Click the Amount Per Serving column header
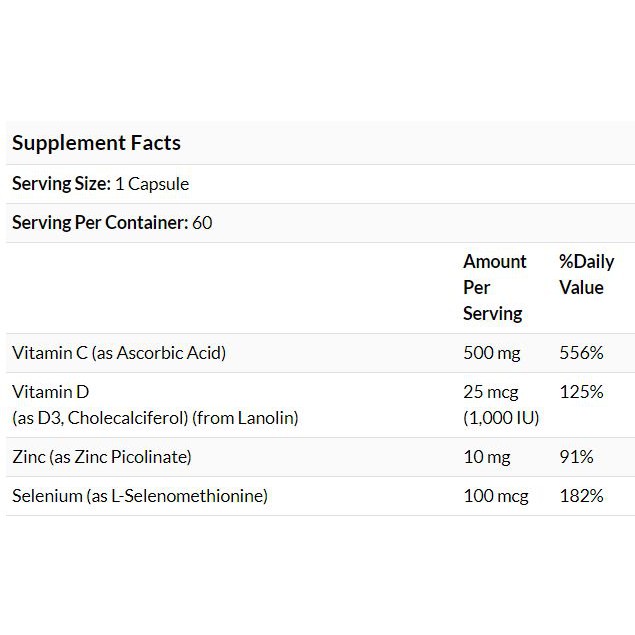635x635 pixels. pyautogui.click(x=494, y=288)
